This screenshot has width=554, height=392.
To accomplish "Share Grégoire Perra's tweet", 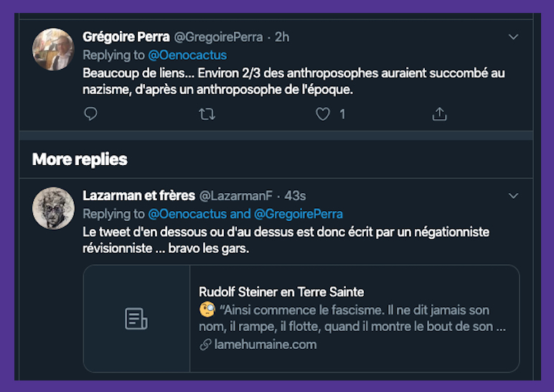I will [x=439, y=113].
